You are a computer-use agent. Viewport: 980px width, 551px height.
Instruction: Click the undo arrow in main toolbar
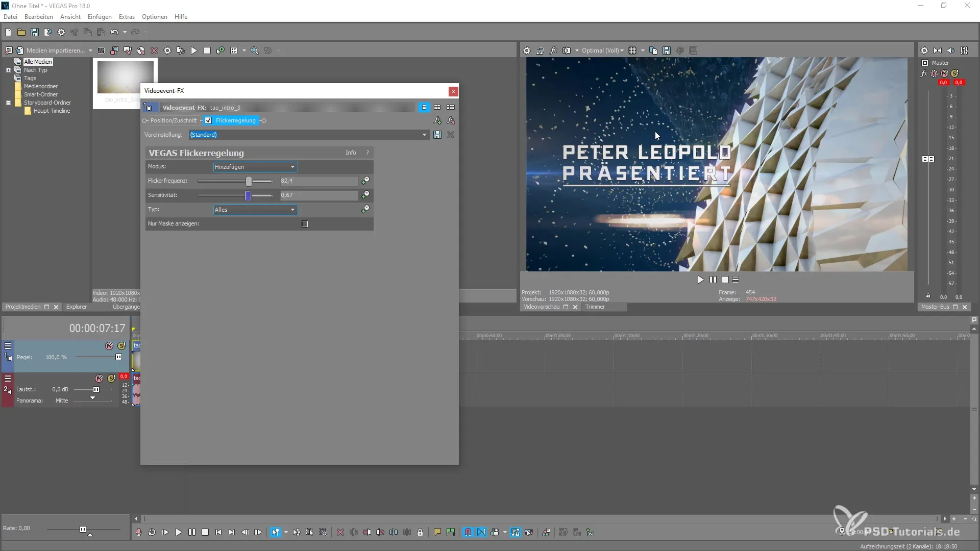pos(114,32)
